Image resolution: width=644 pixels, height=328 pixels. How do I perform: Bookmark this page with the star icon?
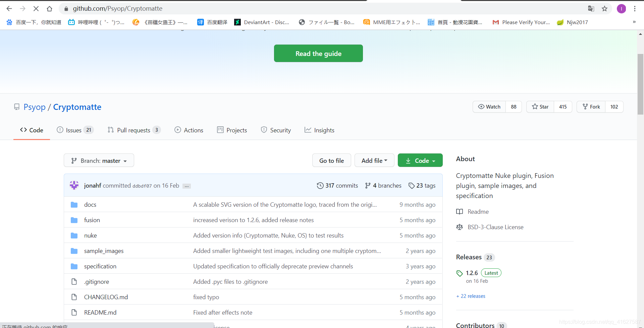point(604,9)
